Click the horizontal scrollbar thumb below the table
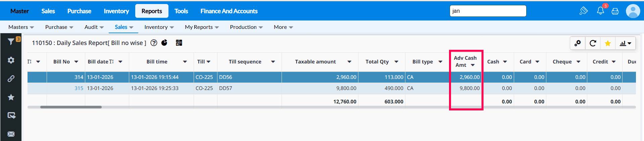The width and height of the screenshot is (644, 141). click(x=71, y=107)
